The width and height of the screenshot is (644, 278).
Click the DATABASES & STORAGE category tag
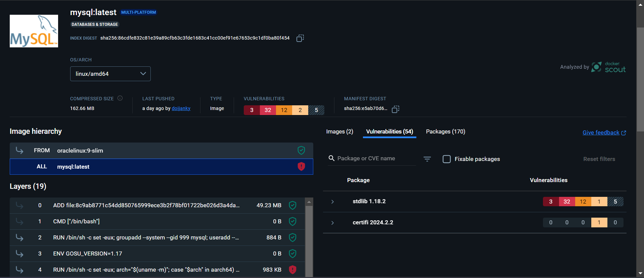pyautogui.click(x=95, y=24)
